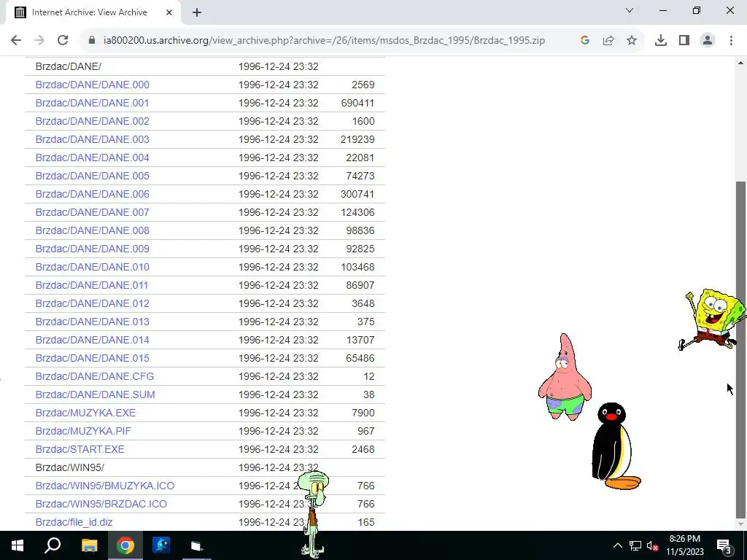Click the scrollbar up arrow
Screen dimensions: 747x560
[740, 63]
